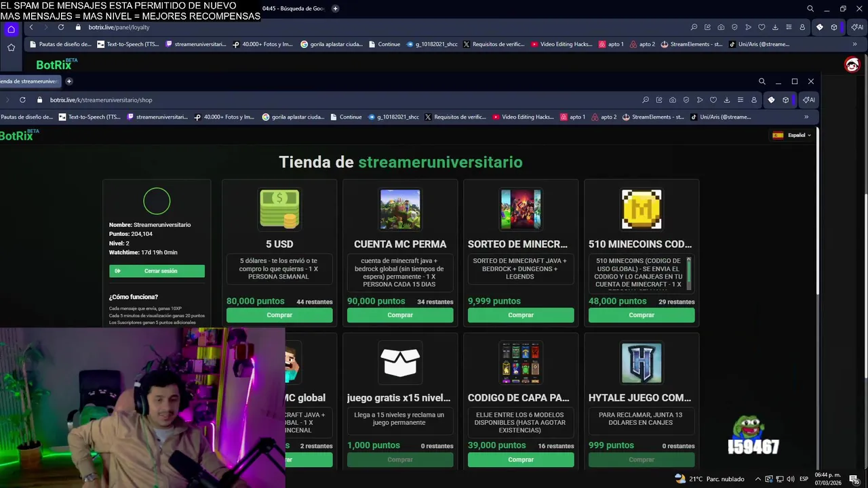Viewport: 868px width, 488px height.
Task: Click Comprar for CODIGO DE CAPA
Action: pyautogui.click(x=521, y=460)
